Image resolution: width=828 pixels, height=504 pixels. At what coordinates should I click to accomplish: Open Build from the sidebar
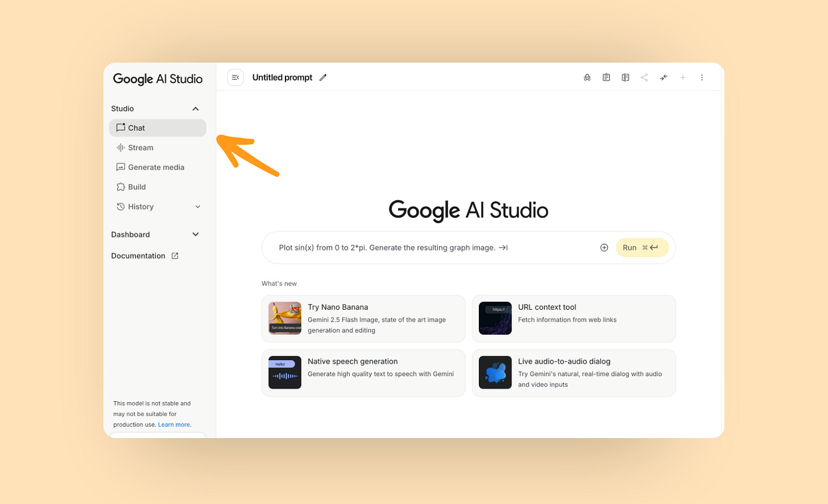[x=158, y=187]
